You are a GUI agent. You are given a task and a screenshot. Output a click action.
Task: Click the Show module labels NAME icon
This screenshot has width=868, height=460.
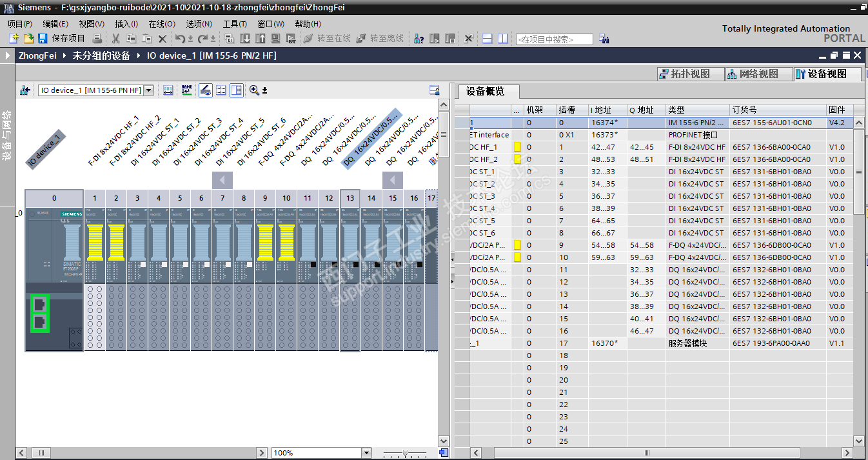pyautogui.click(x=186, y=90)
